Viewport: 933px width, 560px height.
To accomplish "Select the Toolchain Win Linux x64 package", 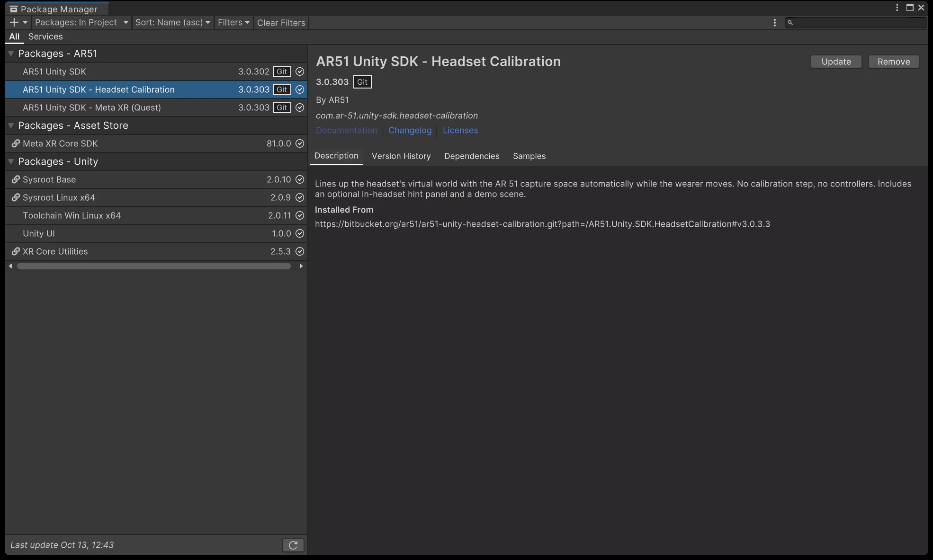I will (x=156, y=215).
